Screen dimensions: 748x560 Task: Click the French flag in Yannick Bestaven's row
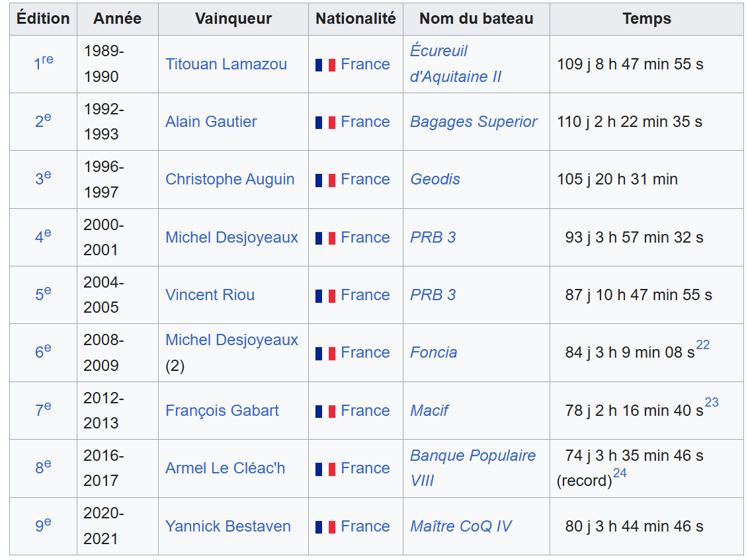(325, 527)
